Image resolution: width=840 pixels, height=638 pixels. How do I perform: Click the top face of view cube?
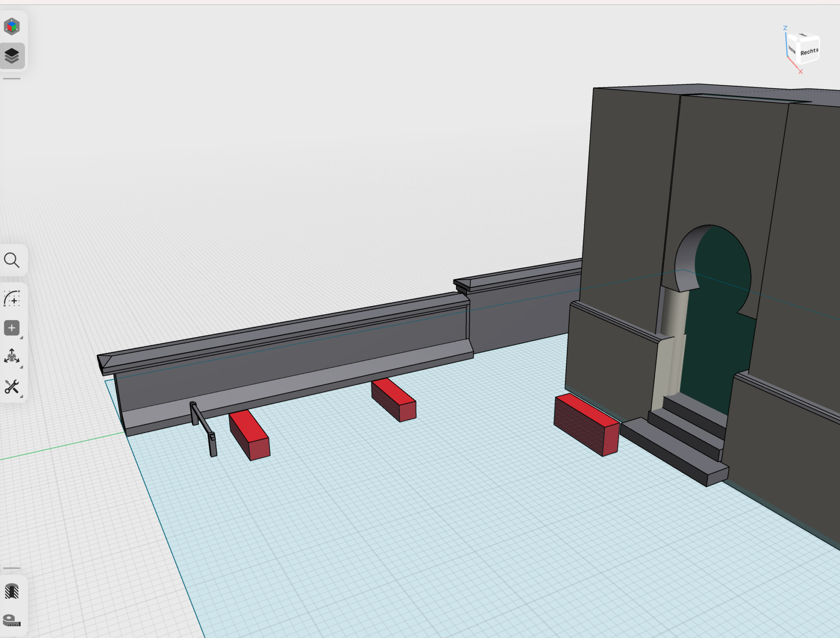point(803,36)
